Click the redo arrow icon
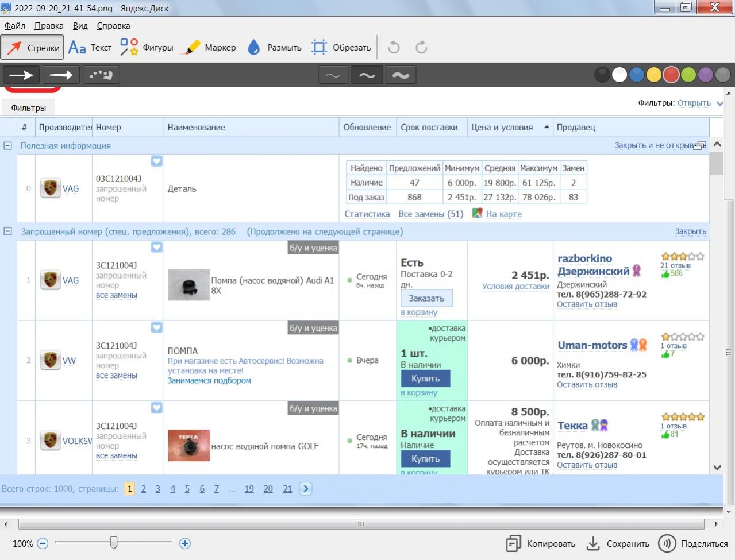This screenshot has width=735, height=560. click(x=421, y=48)
